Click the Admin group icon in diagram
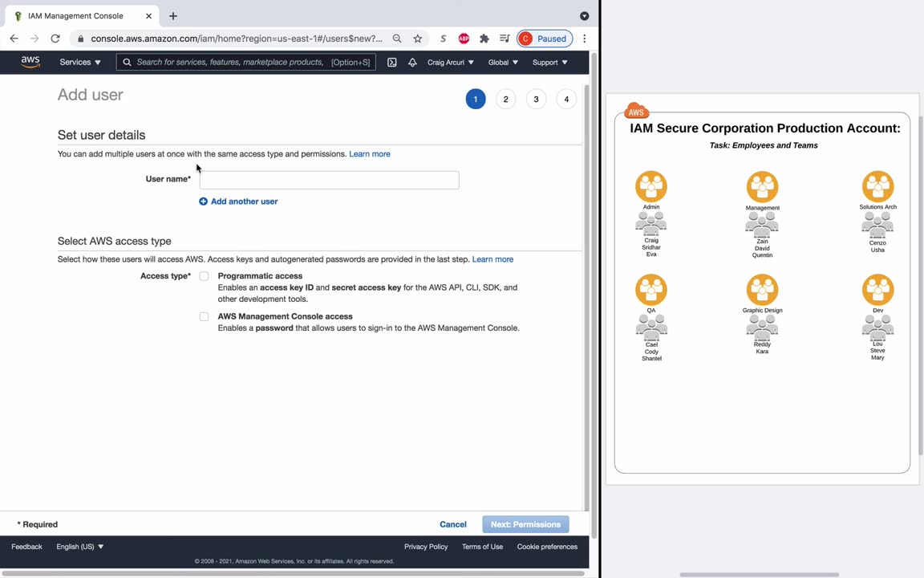Viewport: 924px width, 578px height. point(651,186)
